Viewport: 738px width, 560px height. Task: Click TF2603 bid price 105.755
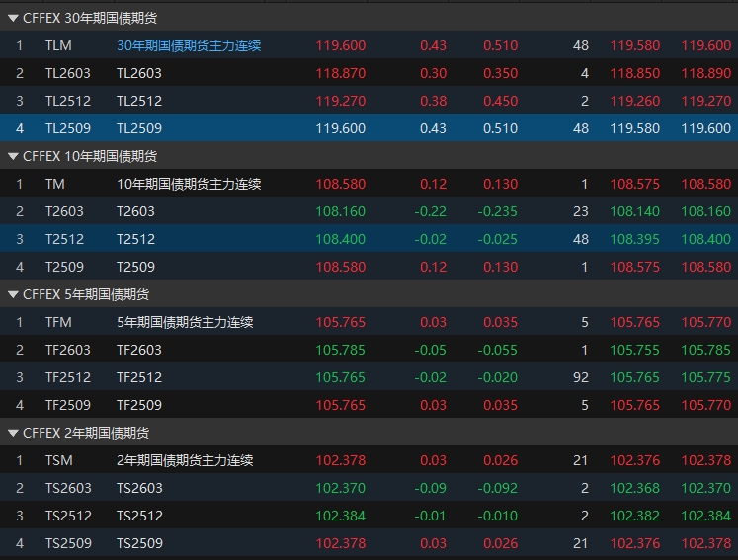tap(635, 350)
